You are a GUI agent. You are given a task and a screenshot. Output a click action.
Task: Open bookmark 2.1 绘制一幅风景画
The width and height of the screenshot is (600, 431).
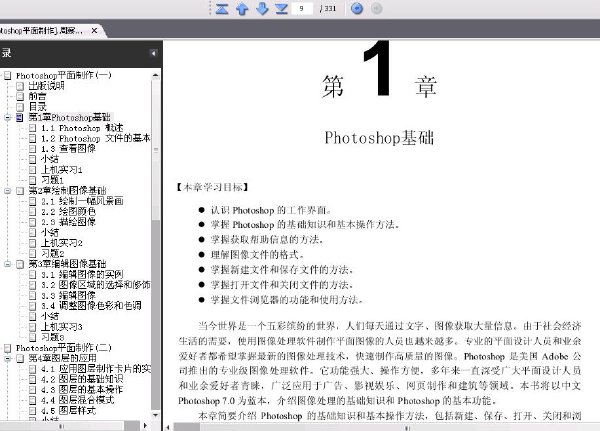pos(82,201)
